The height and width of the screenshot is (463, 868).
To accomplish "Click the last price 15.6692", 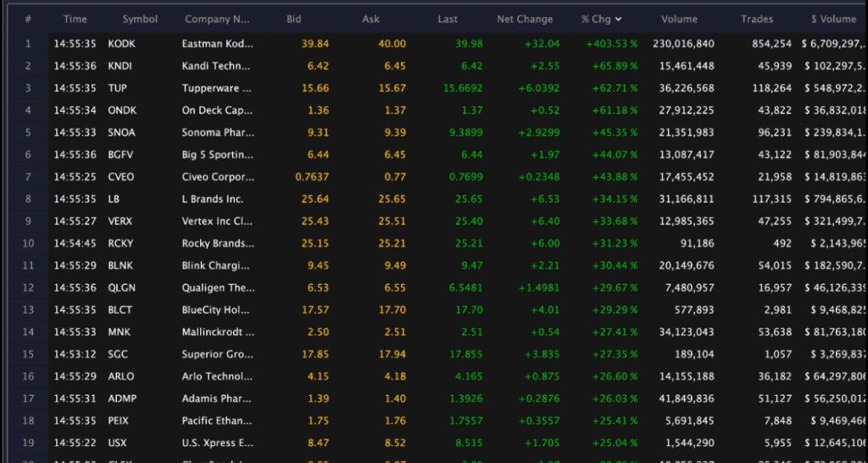I will (x=463, y=88).
